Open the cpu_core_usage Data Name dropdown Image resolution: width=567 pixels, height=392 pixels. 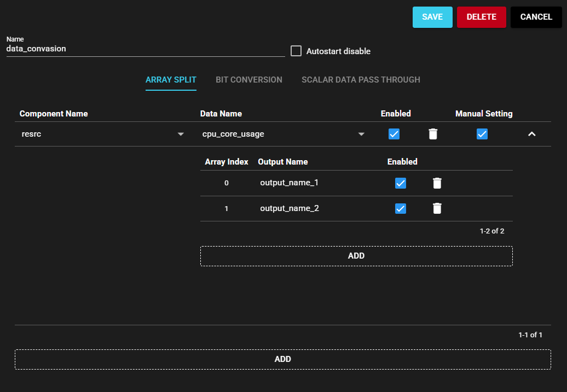pos(361,134)
